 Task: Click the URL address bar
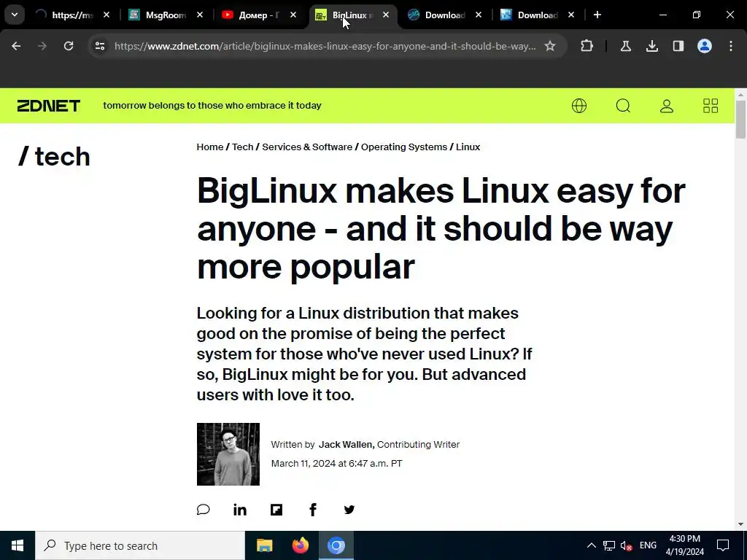[x=325, y=46]
